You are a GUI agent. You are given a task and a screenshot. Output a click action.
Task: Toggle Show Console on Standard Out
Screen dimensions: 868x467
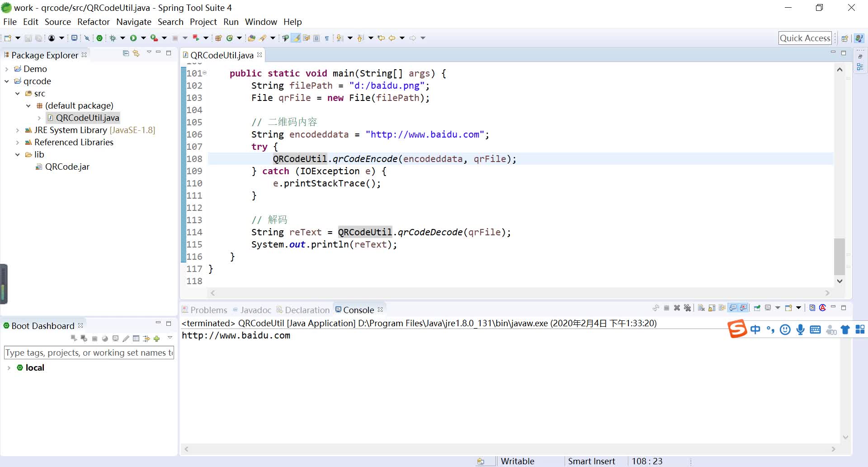tap(733, 308)
